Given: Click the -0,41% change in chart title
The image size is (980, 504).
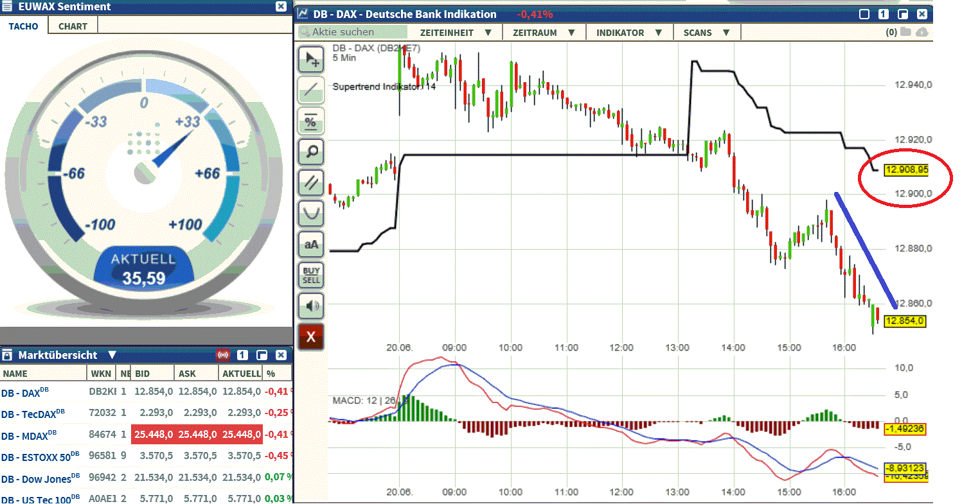Looking at the screenshot, I should pos(535,14).
